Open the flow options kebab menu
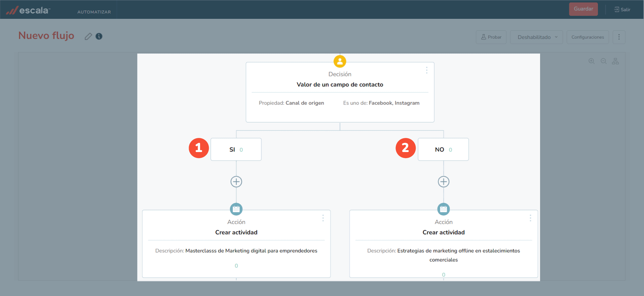 point(619,37)
